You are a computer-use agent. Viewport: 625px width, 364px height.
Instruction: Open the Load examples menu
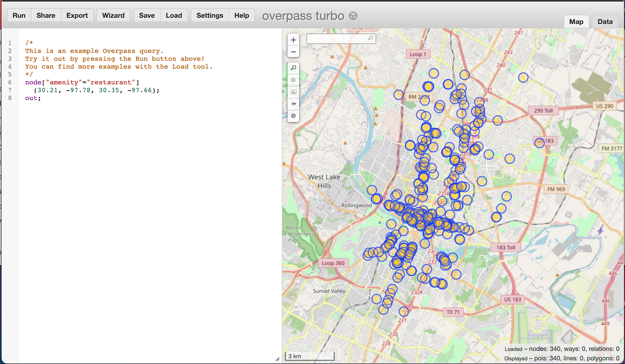174,15
